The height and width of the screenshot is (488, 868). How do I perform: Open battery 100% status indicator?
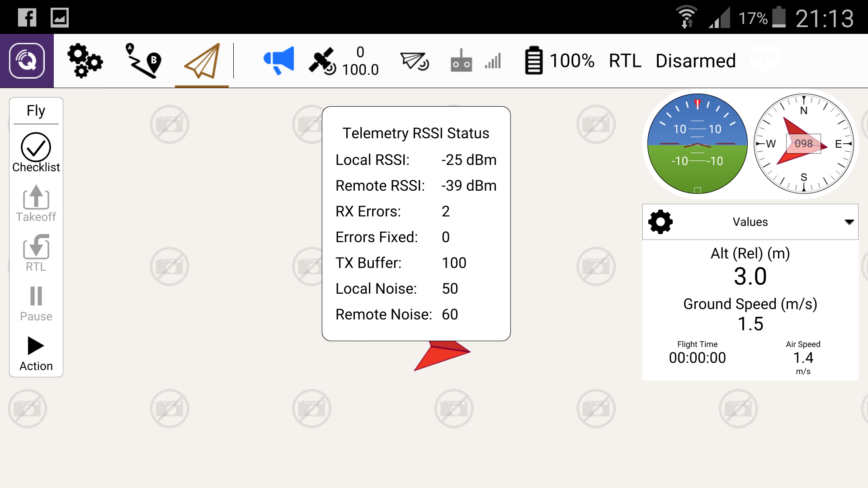click(x=560, y=61)
